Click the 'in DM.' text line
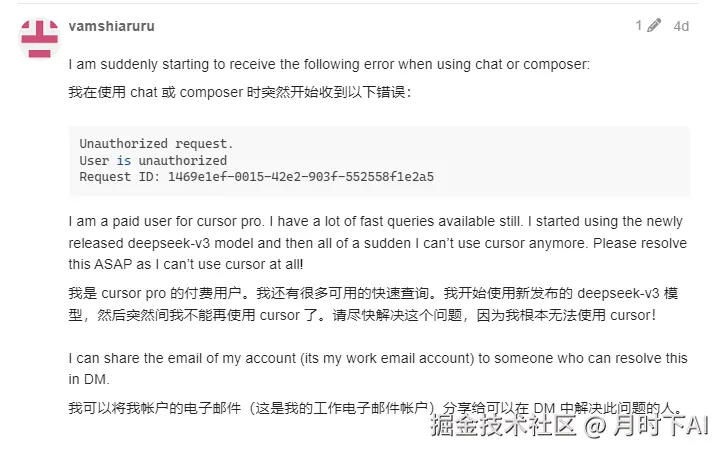Screen dimensions: 725x454 89,379
